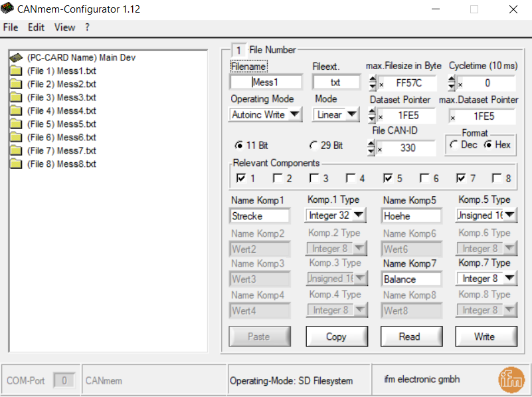Image resolution: width=532 pixels, height=397 pixels.
Task: Open the Mode Linear dropdown
Action: click(335, 115)
